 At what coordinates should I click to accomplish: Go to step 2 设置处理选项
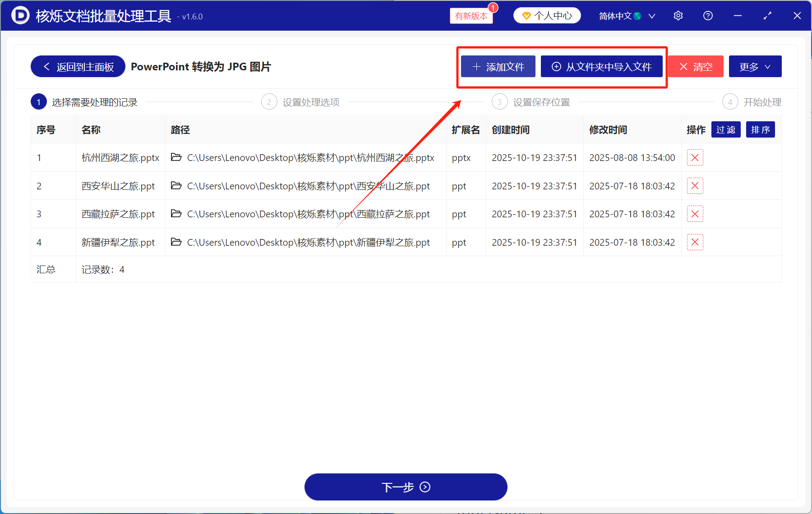(300, 102)
